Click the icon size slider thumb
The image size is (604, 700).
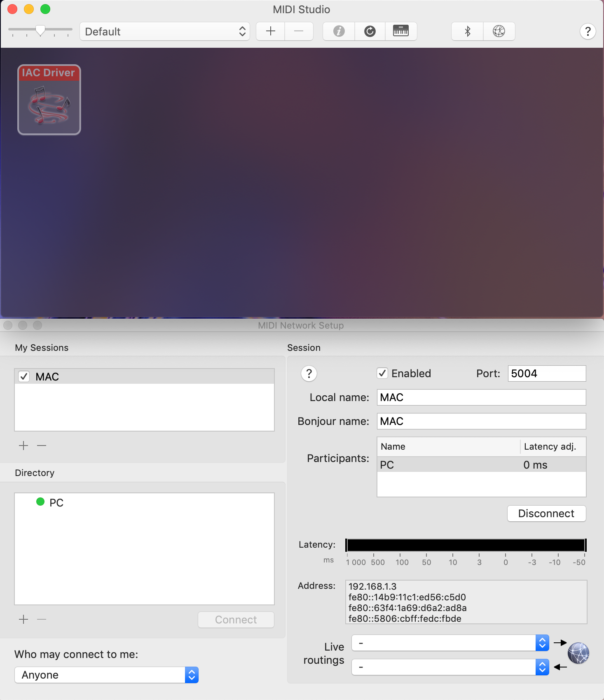pyautogui.click(x=40, y=30)
